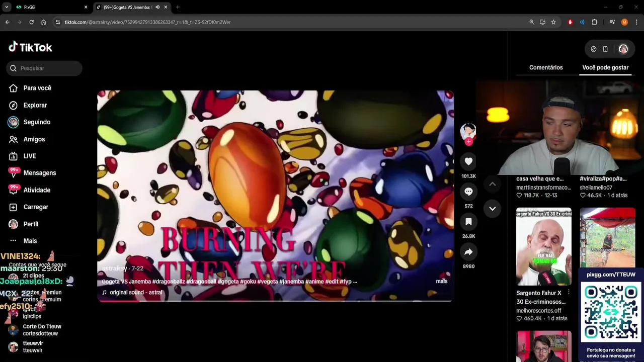Switch to the Comentários tab

pos(546,67)
